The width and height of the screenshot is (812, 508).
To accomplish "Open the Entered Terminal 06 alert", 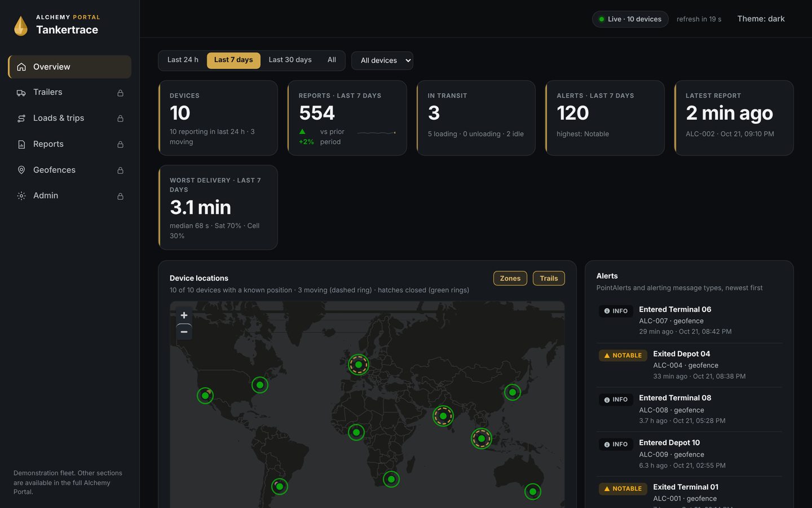I will (x=690, y=321).
